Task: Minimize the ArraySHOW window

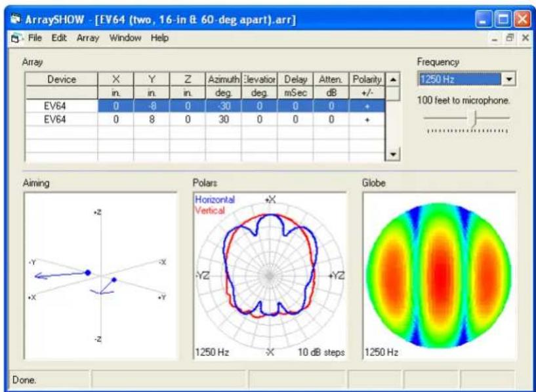Action: pos(483,20)
